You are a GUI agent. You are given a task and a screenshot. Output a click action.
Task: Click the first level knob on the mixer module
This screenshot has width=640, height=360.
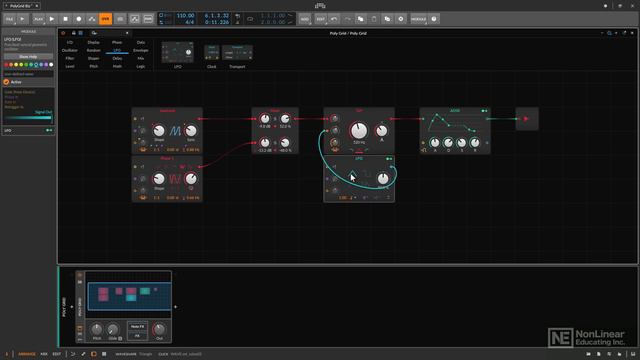(x=264, y=119)
